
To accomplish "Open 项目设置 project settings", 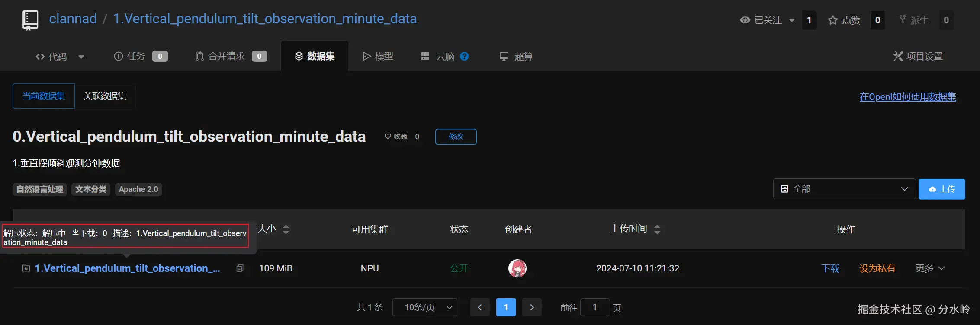I will 918,56.
